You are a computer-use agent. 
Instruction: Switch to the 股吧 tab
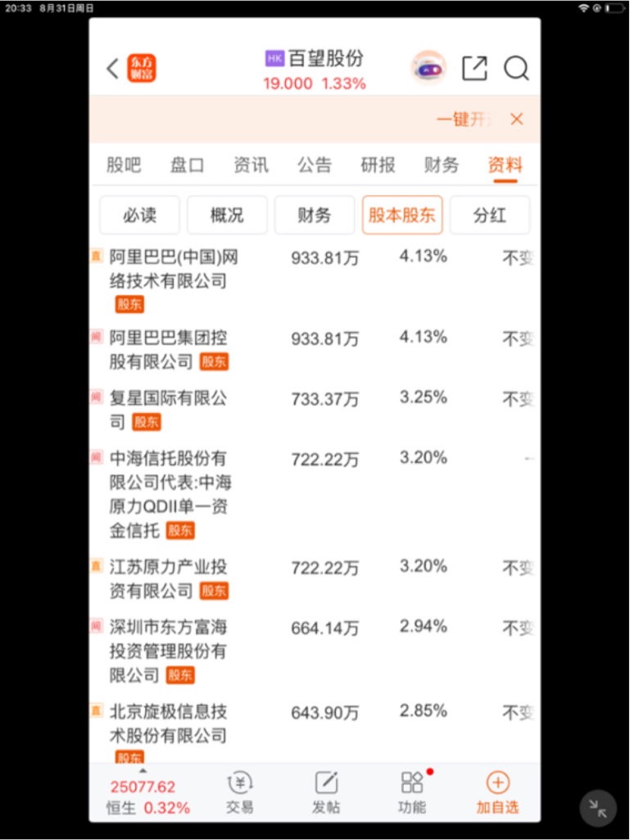tap(124, 165)
